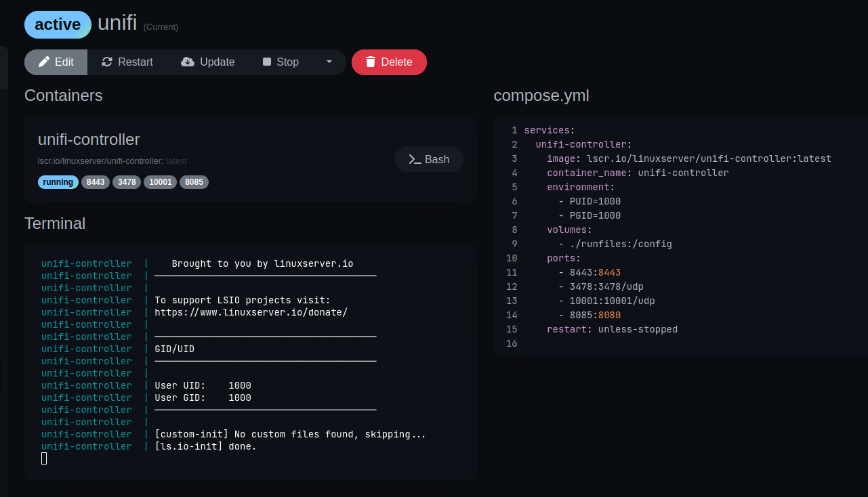
Task: Click the 'ports:' line in compose.yml
Action: [564, 258]
